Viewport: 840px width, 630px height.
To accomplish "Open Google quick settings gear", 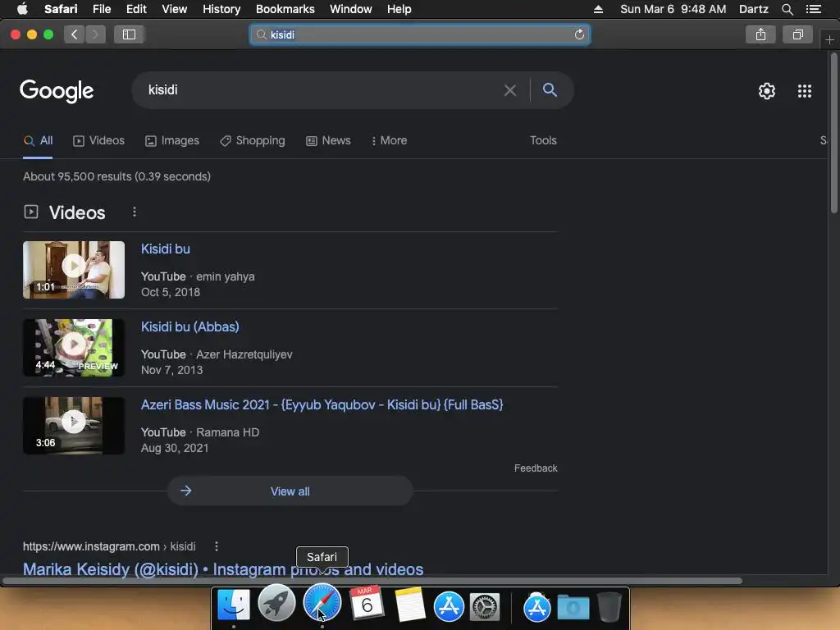I will pyautogui.click(x=767, y=91).
